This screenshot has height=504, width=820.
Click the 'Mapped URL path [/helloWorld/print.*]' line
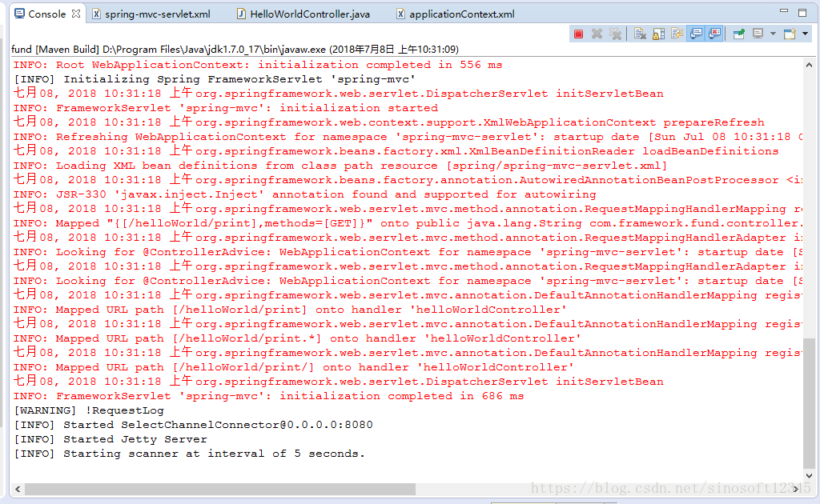[x=298, y=338]
